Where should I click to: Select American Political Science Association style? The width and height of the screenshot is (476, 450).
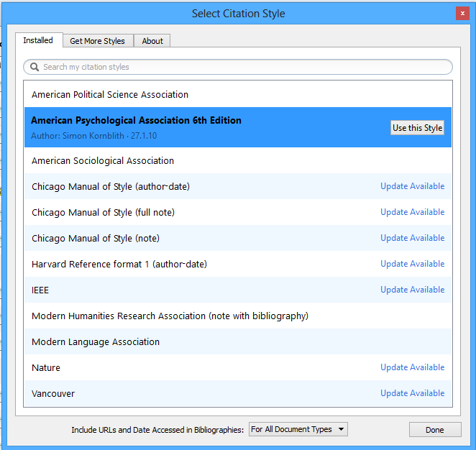coord(238,94)
